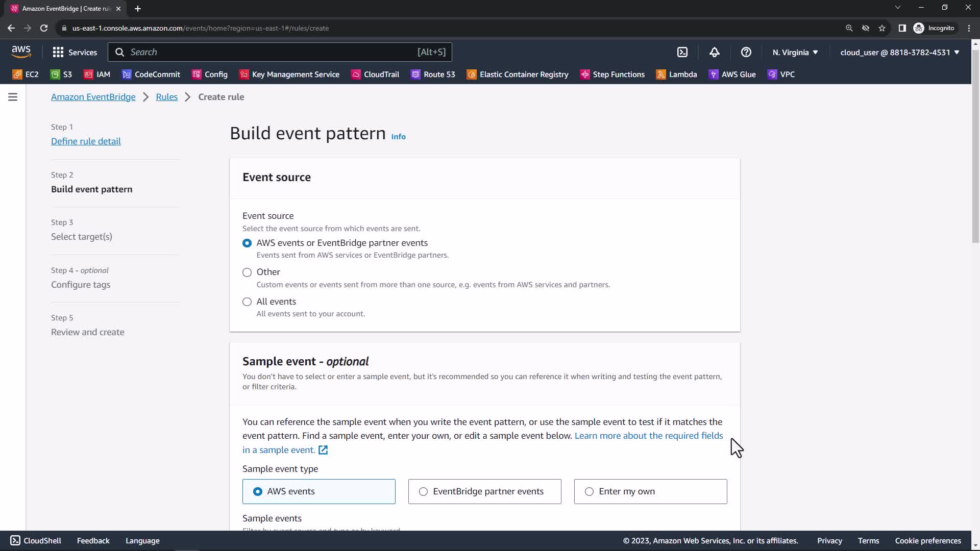Click the AWS logo home icon
Viewport: 980px width, 551px height.
[21, 52]
